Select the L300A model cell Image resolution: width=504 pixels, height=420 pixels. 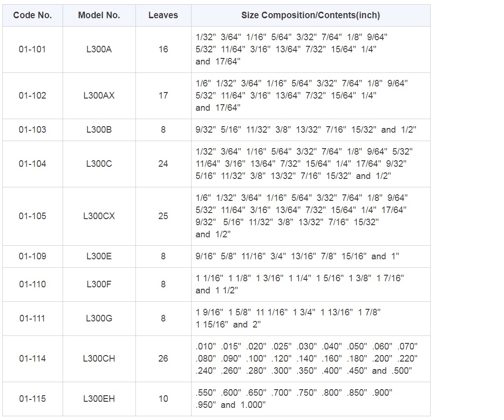tap(99, 49)
